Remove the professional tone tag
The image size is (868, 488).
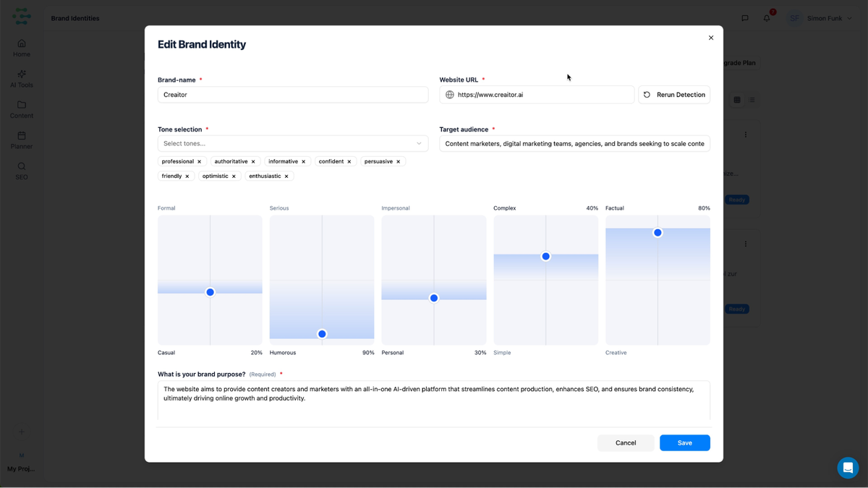200,162
